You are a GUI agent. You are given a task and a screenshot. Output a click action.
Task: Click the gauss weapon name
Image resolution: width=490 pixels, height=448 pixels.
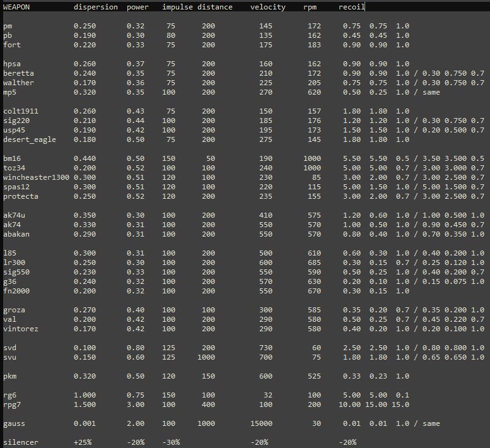point(14,424)
